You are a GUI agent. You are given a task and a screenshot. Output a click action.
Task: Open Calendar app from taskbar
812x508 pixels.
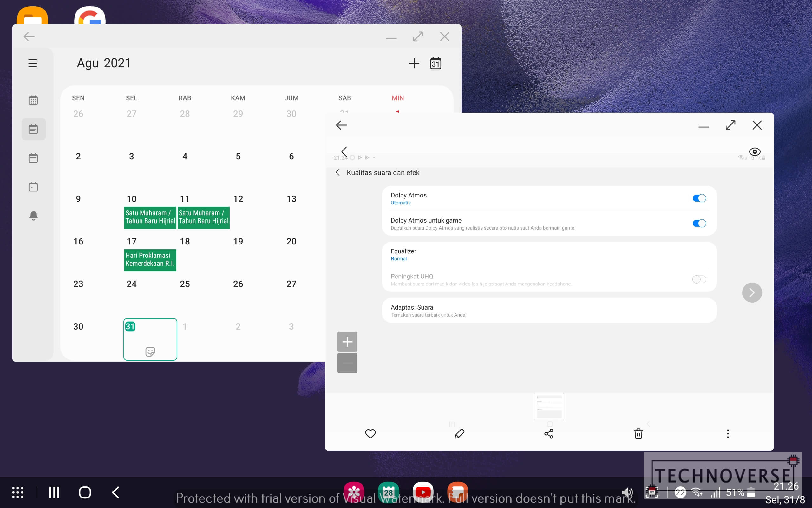(x=388, y=492)
